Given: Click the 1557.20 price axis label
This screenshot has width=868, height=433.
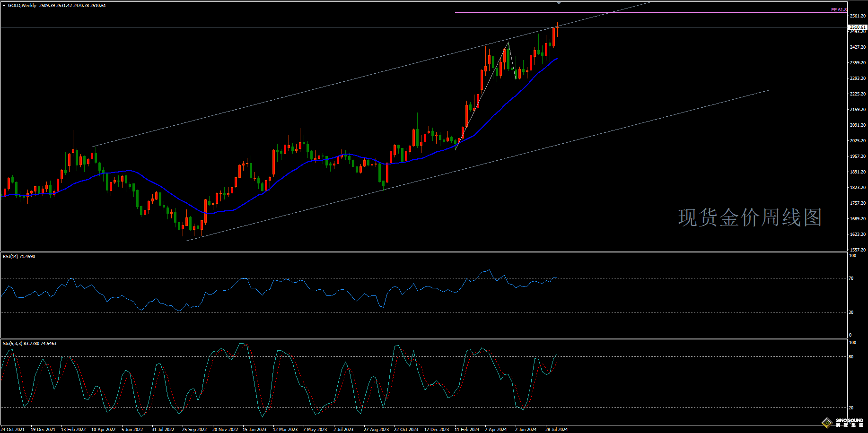Looking at the screenshot, I should [858, 250].
